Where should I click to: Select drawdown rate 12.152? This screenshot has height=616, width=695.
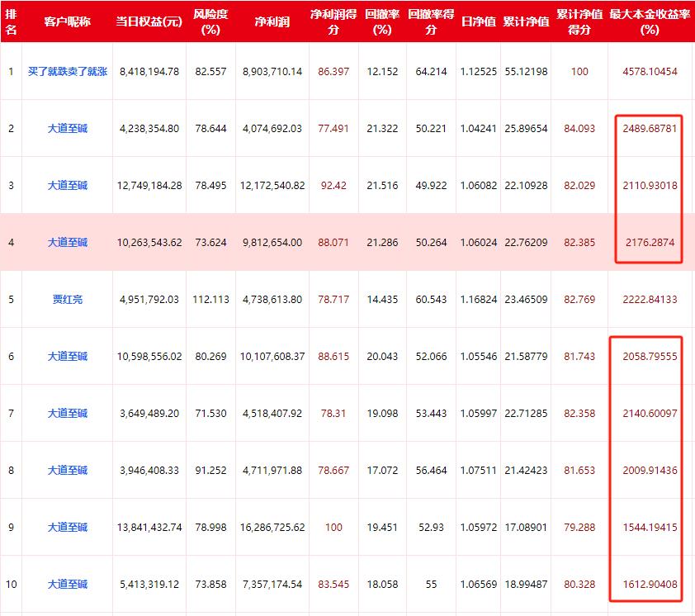382,71
